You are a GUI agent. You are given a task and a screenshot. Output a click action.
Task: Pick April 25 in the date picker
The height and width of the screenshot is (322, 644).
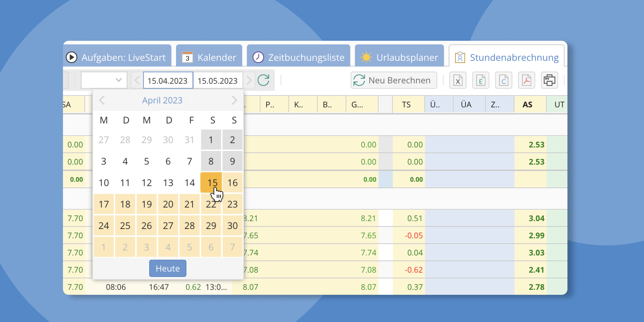[125, 225]
